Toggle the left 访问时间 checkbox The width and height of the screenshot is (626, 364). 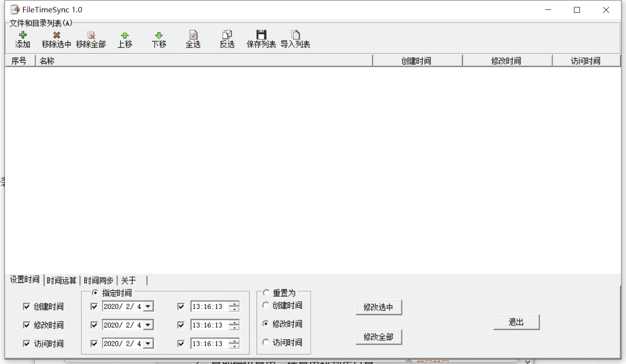pyautogui.click(x=26, y=343)
